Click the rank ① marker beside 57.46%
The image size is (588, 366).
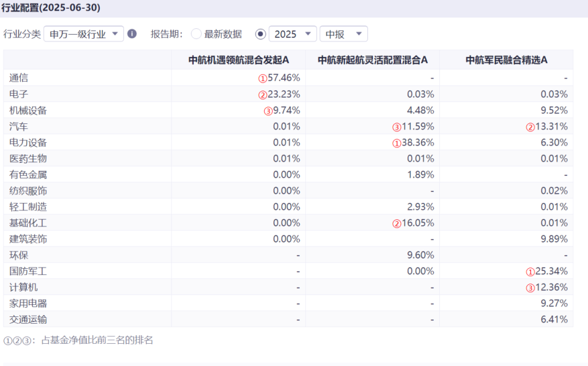(x=263, y=78)
